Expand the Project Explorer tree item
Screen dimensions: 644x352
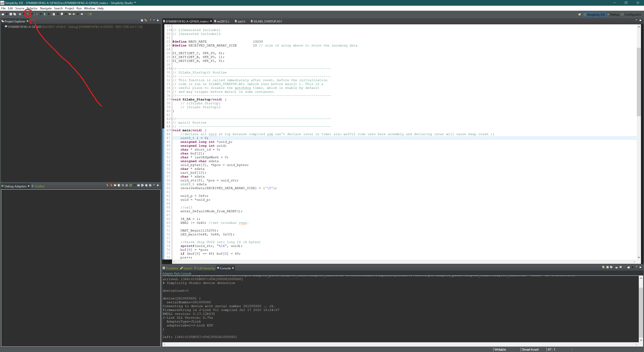point(3,27)
